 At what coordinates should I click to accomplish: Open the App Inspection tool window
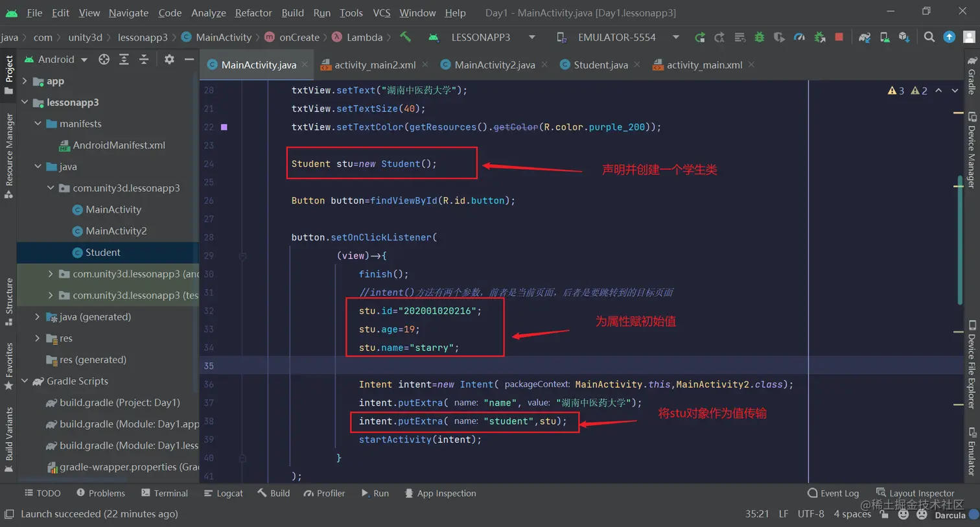tap(440, 493)
